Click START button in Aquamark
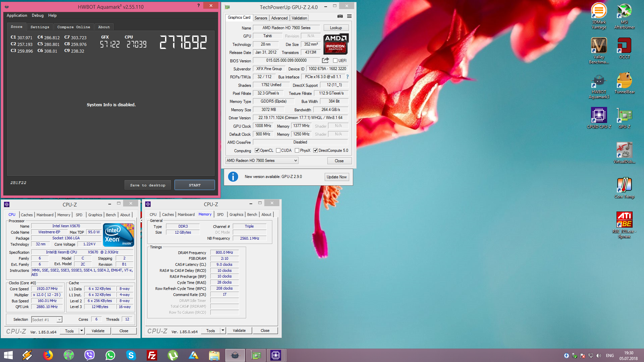Image resolution: width=644 pixels, height=362 pixels. [x=195, y=185]
